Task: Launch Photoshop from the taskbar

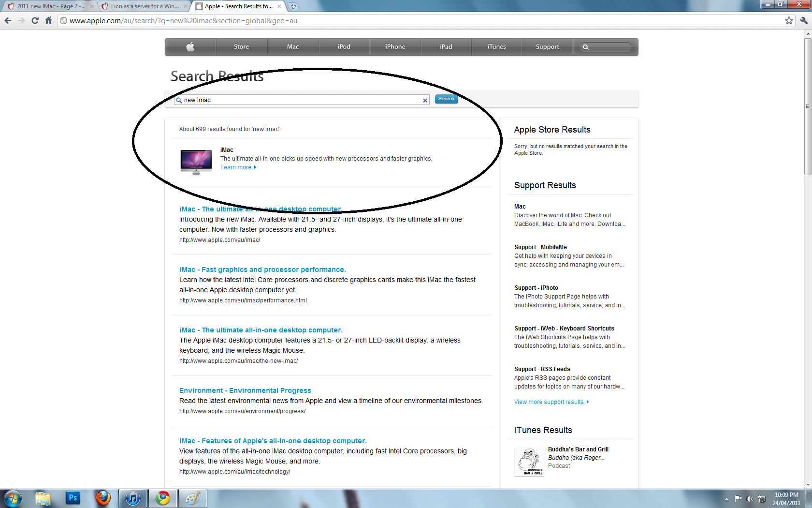Action: [73, 498]
